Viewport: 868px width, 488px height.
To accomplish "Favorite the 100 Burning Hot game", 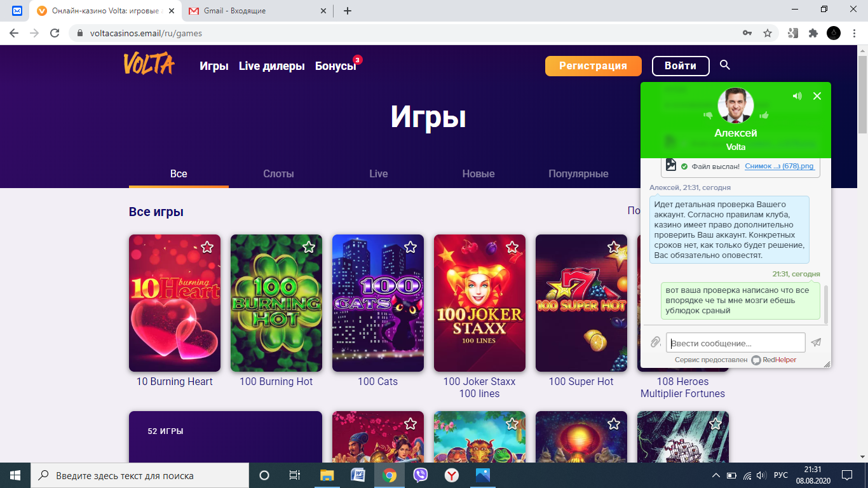I will pos(309,247).
